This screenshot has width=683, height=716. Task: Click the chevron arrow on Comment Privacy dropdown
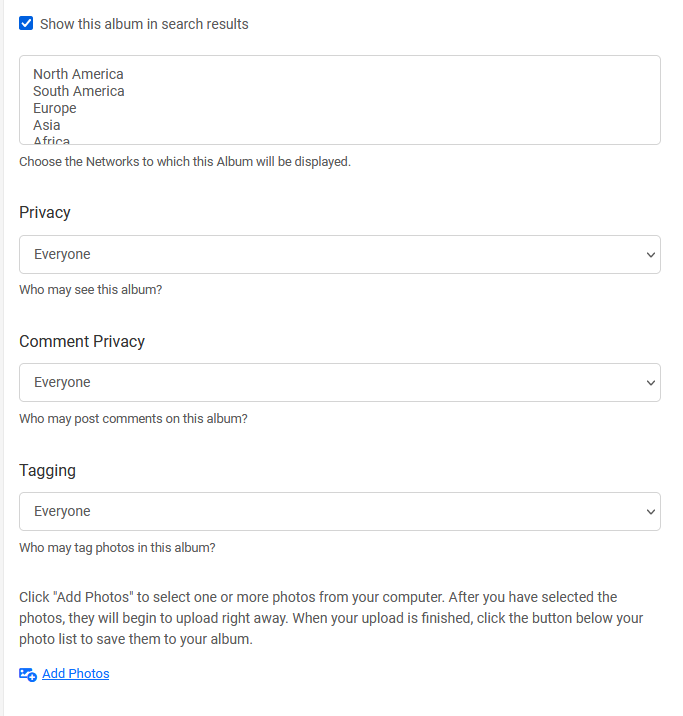(651, 383)
